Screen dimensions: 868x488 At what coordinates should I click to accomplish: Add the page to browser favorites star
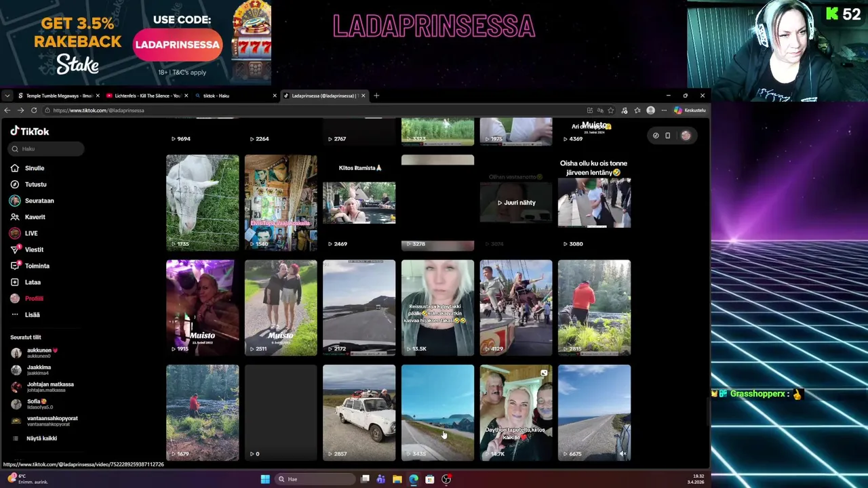pyautogui.click(x=611, y=110)
